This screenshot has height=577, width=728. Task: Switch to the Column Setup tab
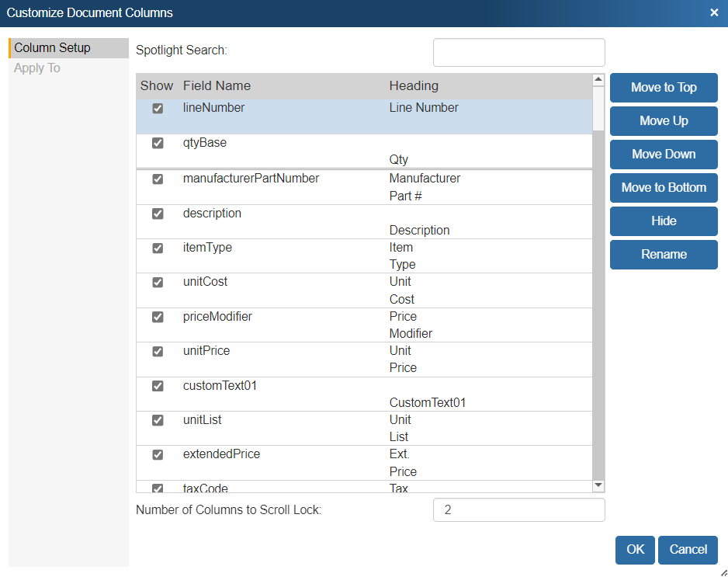pyautogui.click(x=52, y=48)
